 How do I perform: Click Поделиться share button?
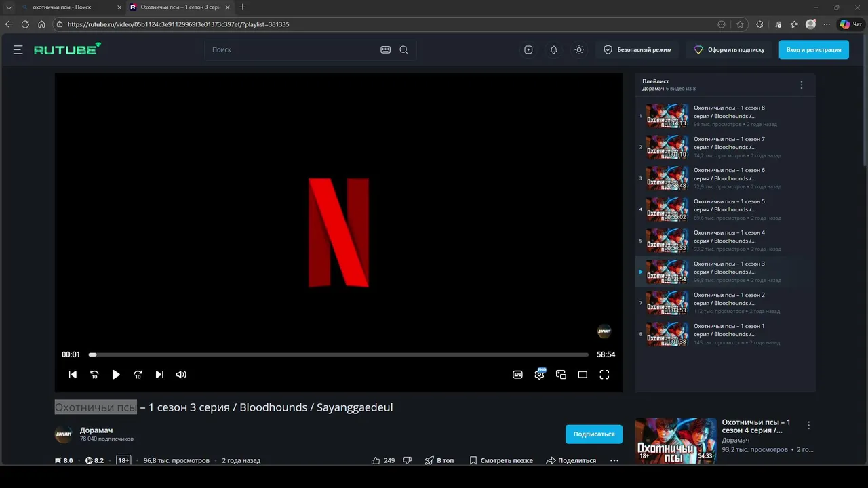point(571,460)
